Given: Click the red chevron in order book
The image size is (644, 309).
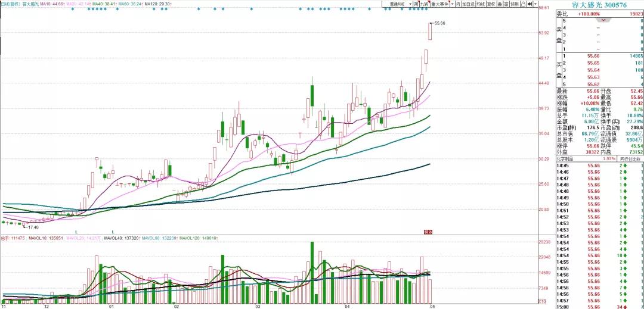Looking at the screenshot, I should point(605,20).
